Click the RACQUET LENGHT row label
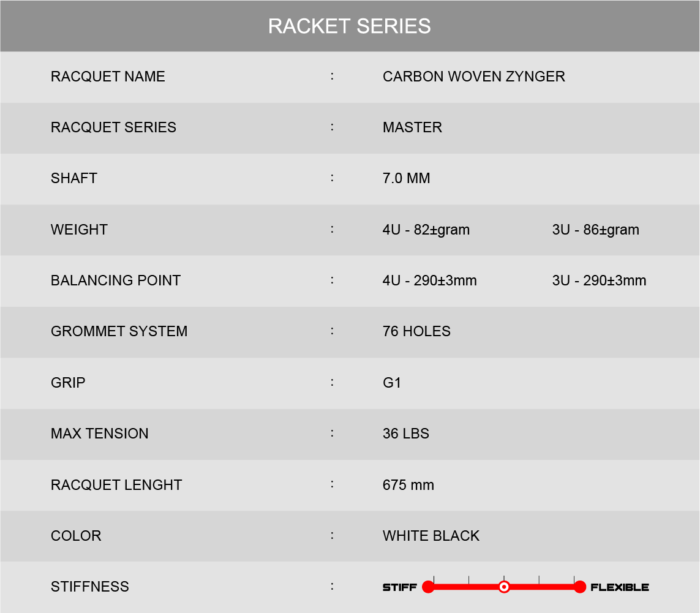The height and width of the screenshot is (613, 700). (x=116, y=485)
